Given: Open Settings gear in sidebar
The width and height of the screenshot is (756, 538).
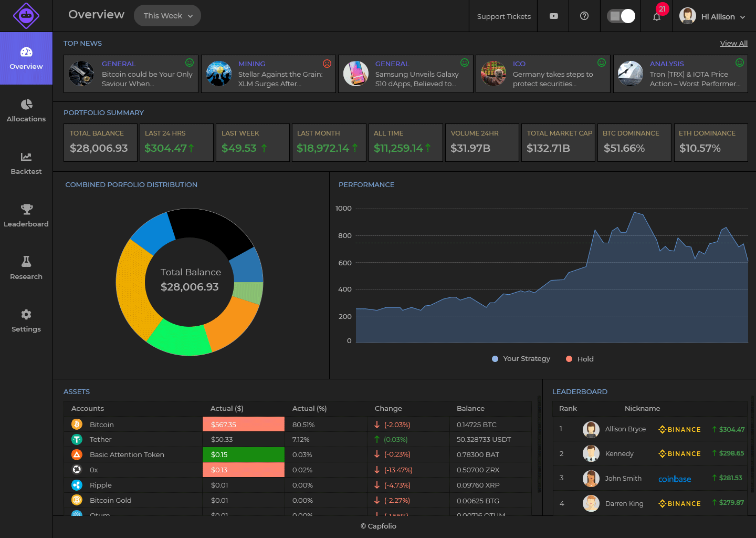Looking at the screenshot, I should 26,314.
